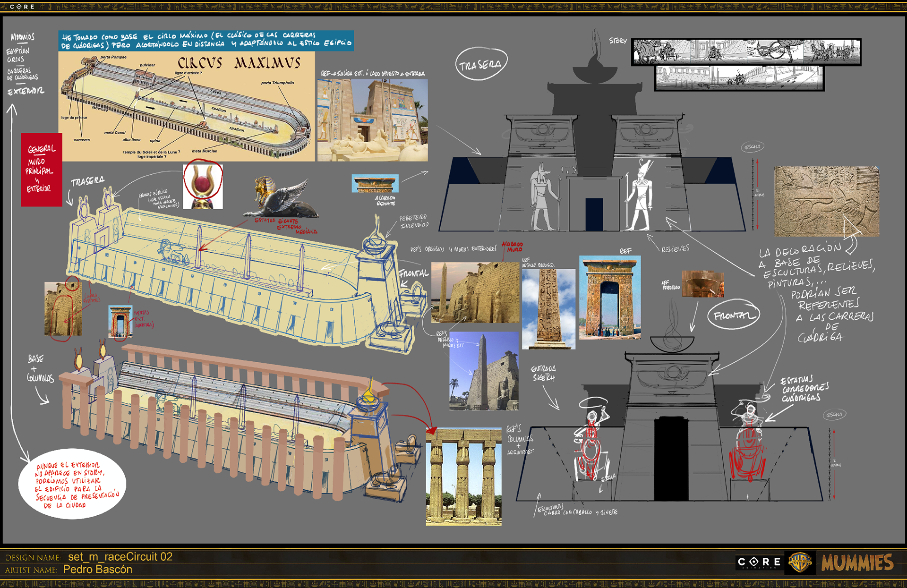Screen dimensions: 907x588
Task: Open the obelisk detail close-up photo
Action: coord(548,309)
